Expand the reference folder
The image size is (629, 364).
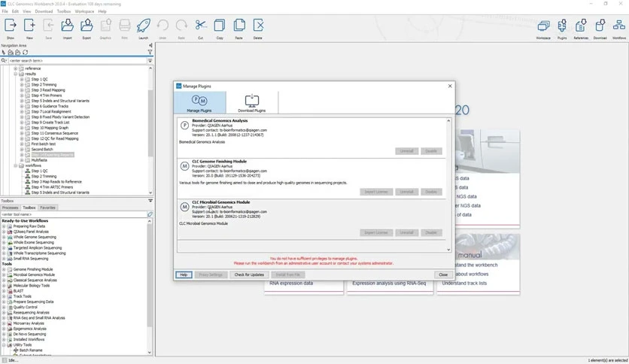click(x=16, y=68)
